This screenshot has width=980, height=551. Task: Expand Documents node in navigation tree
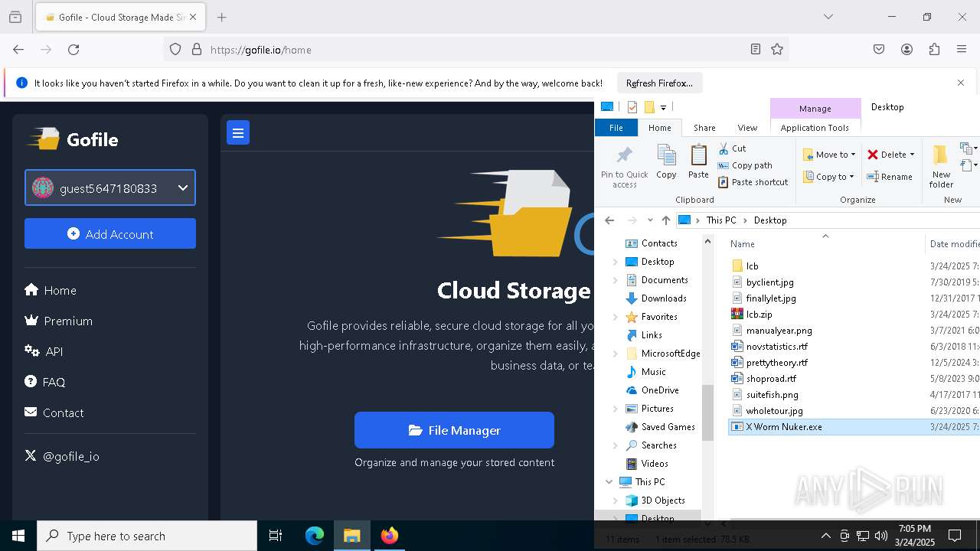pyautogui.click(x=616, y=280)
